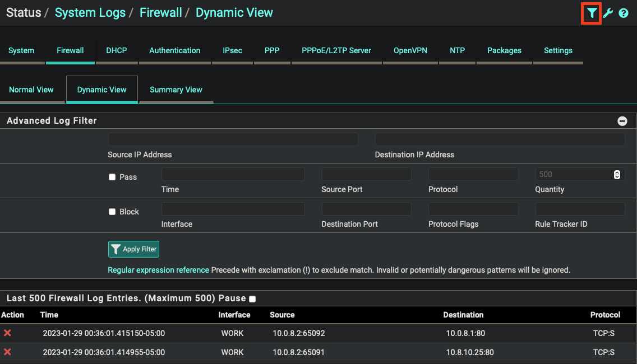Click the red X block icon for 10.8.10.25:80 entry
637x364 pixels.
point(7,352)
